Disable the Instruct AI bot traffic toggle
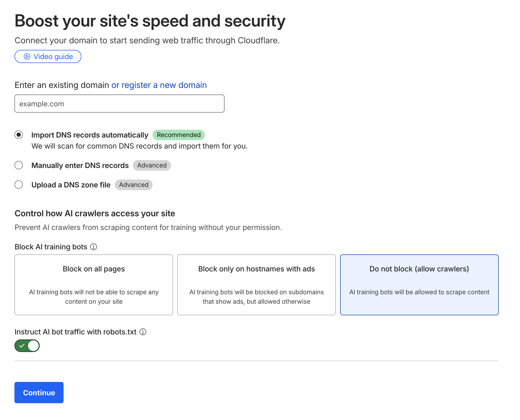 click(x=27, y=346)
